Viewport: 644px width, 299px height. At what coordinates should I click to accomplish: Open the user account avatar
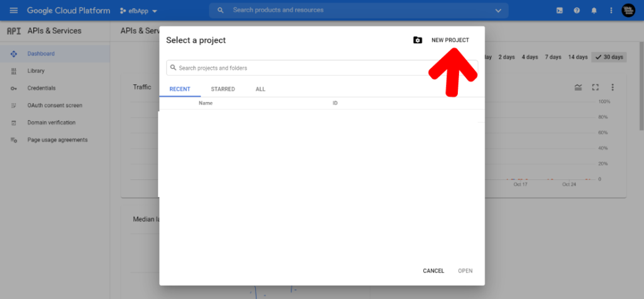click(628, 10)
